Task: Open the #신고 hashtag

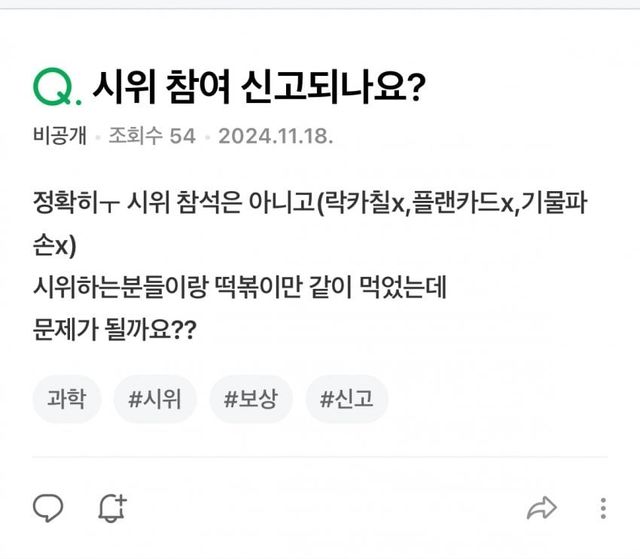Action: [346, 399]
